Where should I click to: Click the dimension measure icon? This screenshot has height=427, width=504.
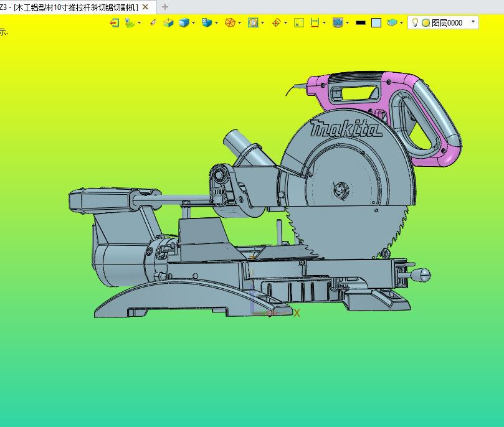click(x=315, y=22)
